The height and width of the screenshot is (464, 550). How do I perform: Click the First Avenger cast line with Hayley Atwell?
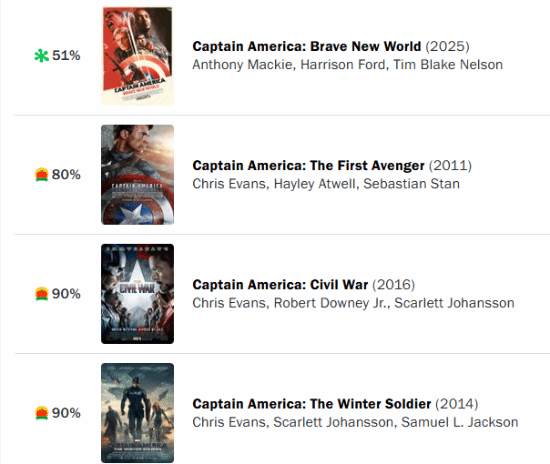326,184
